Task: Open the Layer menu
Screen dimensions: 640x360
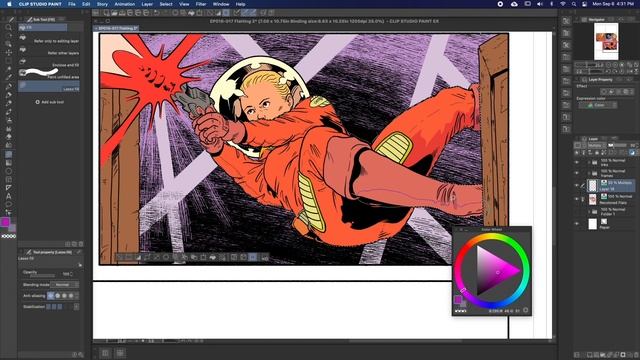Action: pyautogui.click(x=147, y=4)
